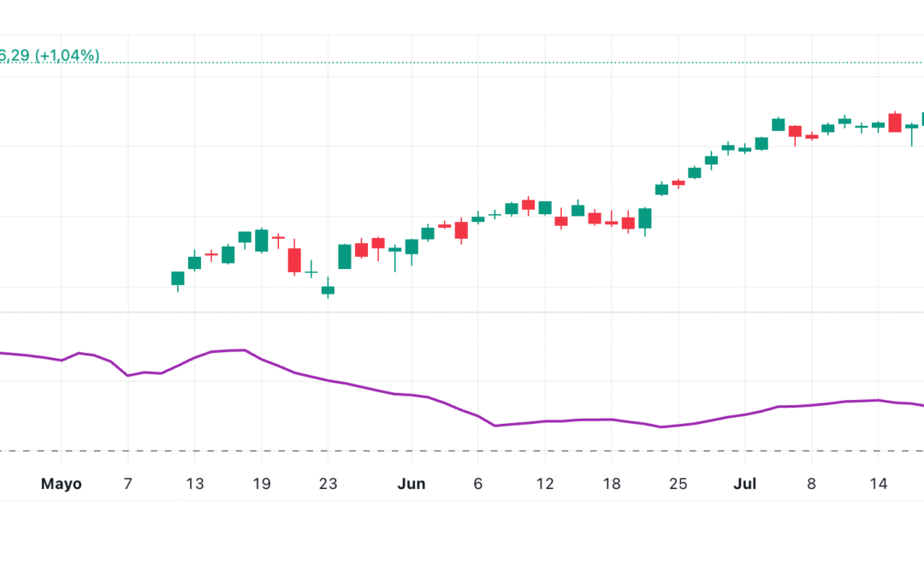This screenshot has height=578, width=924.
Task: Click the date label 19 on the axis
Action: 261,483
